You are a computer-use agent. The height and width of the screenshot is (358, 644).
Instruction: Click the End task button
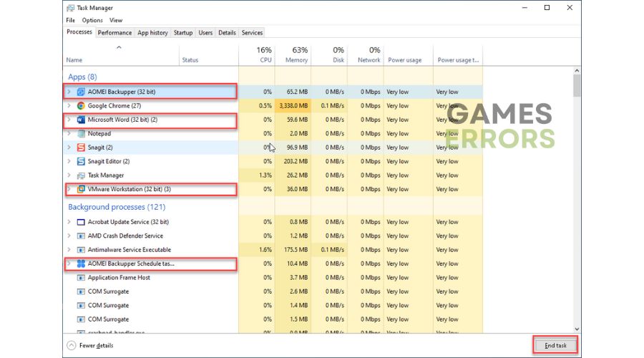click(555, 346)
